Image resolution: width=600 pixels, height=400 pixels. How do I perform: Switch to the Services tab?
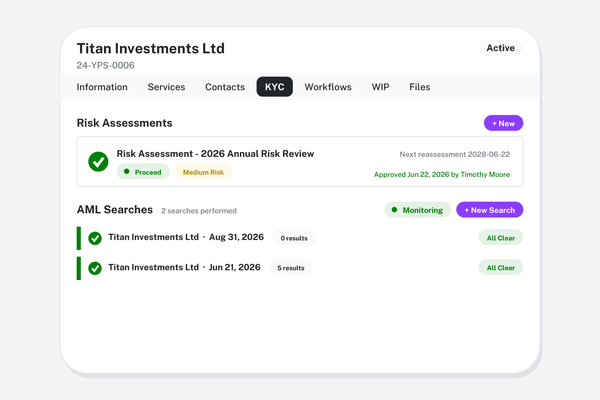click(x=166, y=87)
